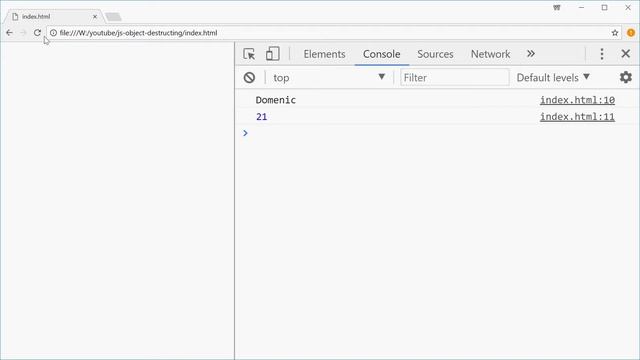The image size is (640, 360).
Task: Select the Console tab
Action: tap(382, 54)
